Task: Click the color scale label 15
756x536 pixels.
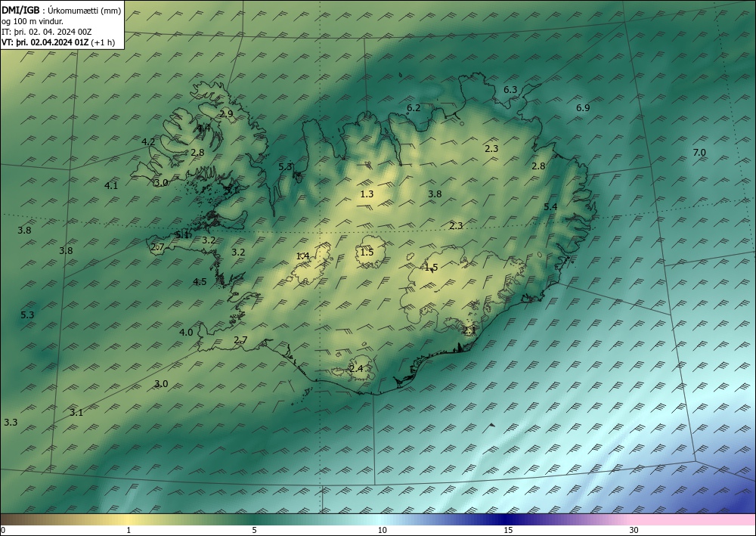Action: pos(508,530)
